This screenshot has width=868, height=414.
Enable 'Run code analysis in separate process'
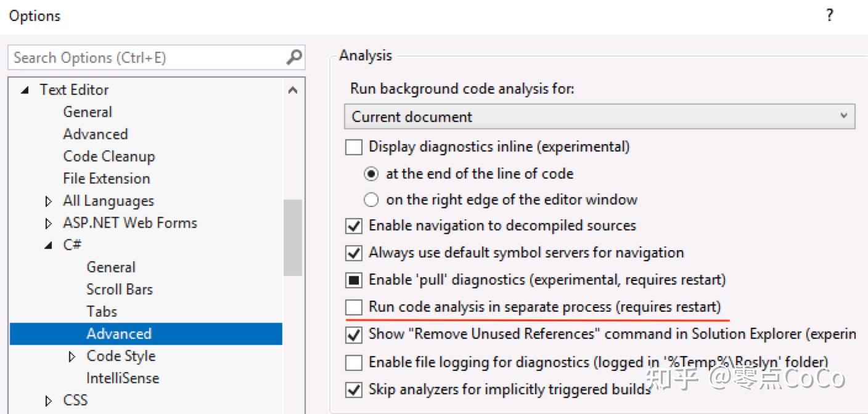[x=353, y=306]
